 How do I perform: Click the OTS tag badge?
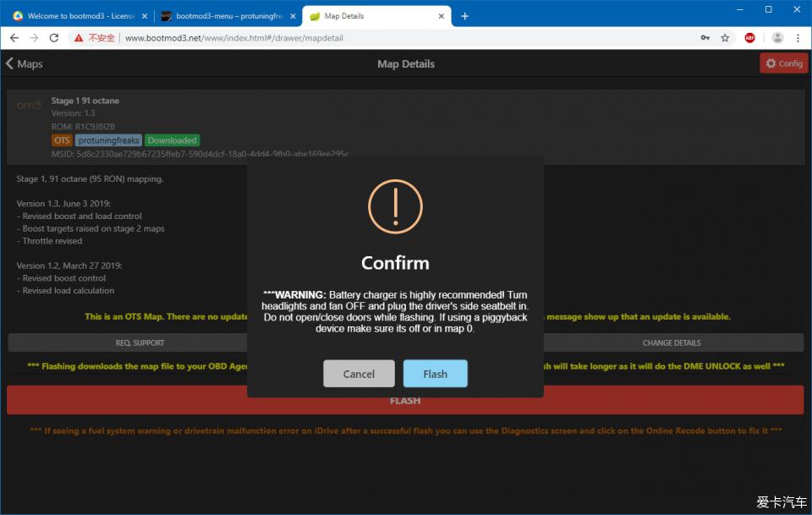coord(62,140)
